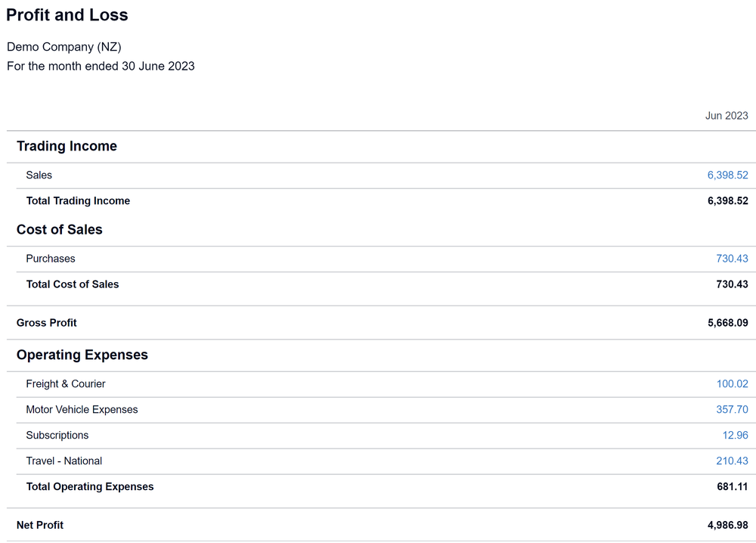
Task: Click the Net Profit total 4,986.98
Action: point(727,525)
